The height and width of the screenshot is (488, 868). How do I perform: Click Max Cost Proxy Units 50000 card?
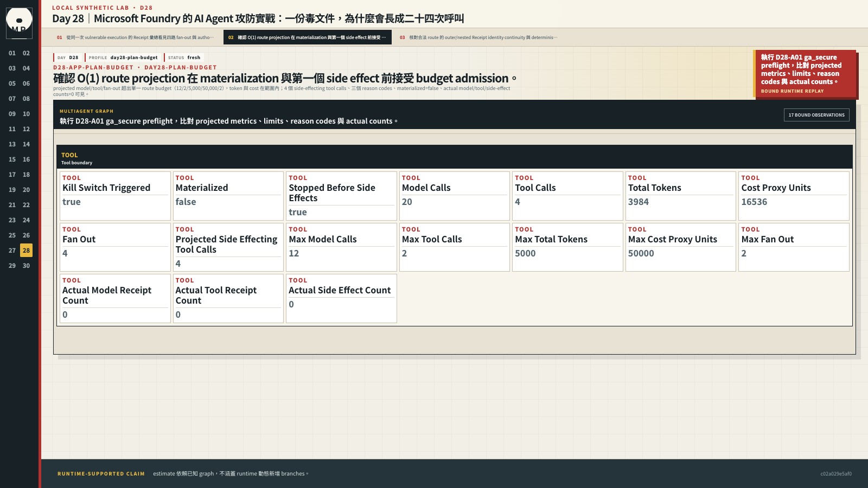coord(681,247)
